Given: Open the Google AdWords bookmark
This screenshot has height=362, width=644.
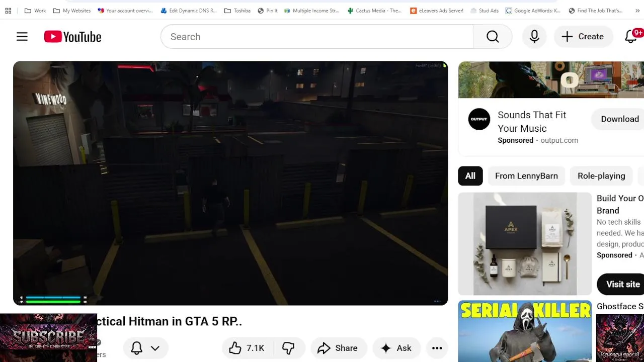Looking at the screenshot, I should click(533, 11).
